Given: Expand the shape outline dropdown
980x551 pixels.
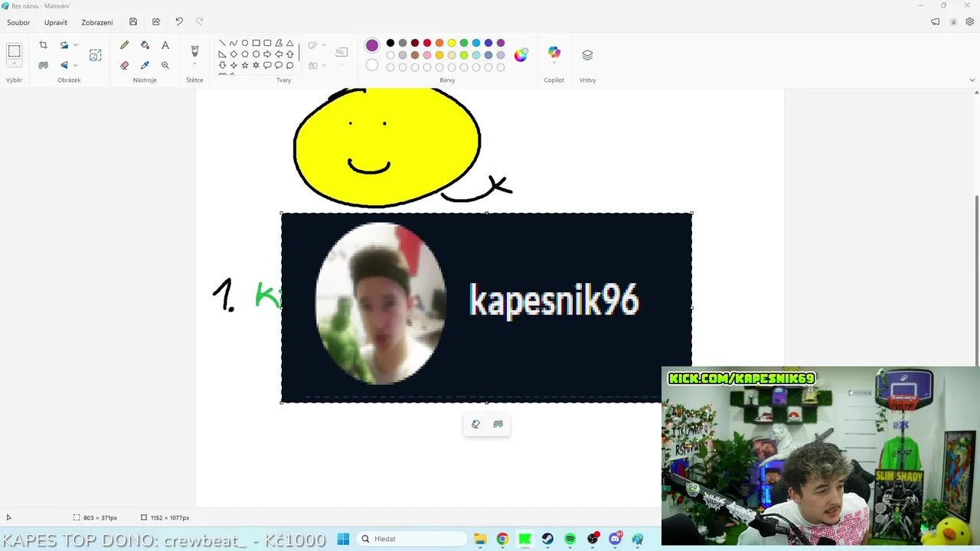Looking at the screenshot, I should tap(324, 45).
